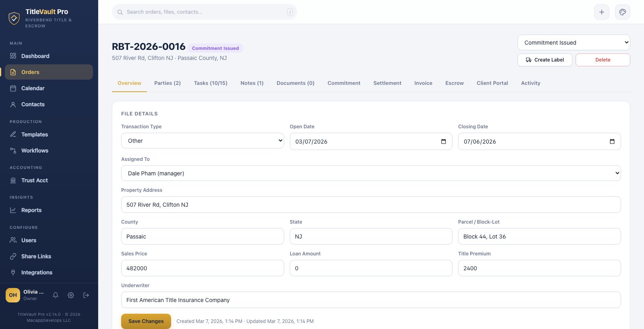
Task: Open the Settlement tab
Action: (388, 83)
